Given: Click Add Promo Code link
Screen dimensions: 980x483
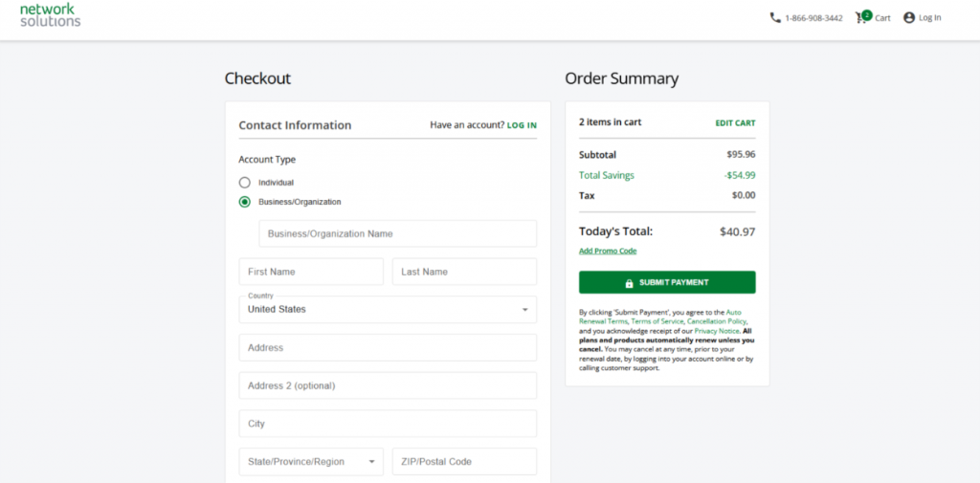Looking at the screenshot, I should pyautogui.click(x=608, y=251).
